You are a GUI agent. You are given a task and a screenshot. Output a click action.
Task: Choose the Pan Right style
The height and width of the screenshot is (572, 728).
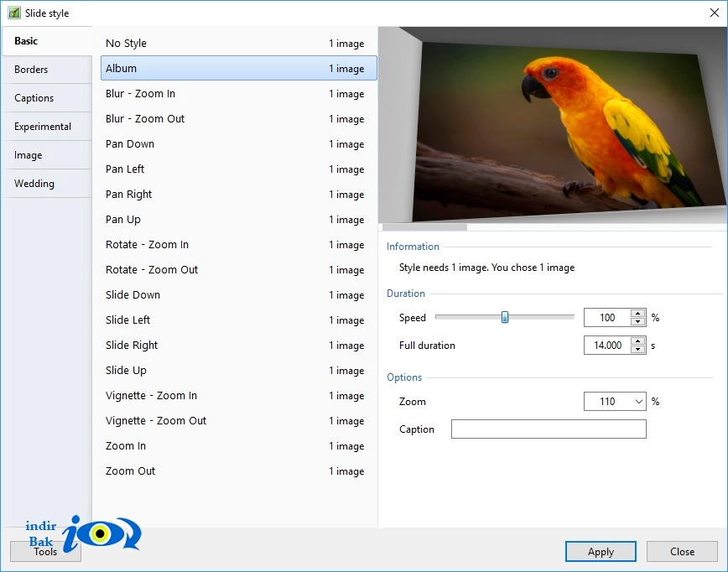[239, 194]
